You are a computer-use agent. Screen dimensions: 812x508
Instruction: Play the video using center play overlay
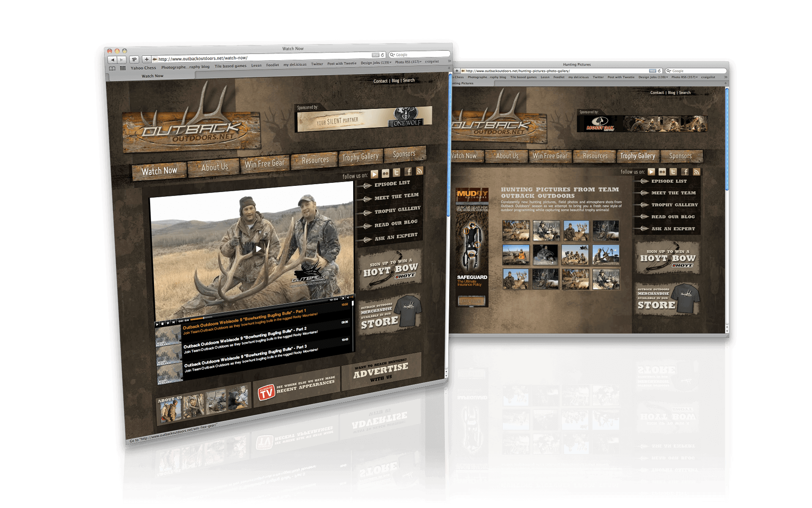tap(258, 249)
